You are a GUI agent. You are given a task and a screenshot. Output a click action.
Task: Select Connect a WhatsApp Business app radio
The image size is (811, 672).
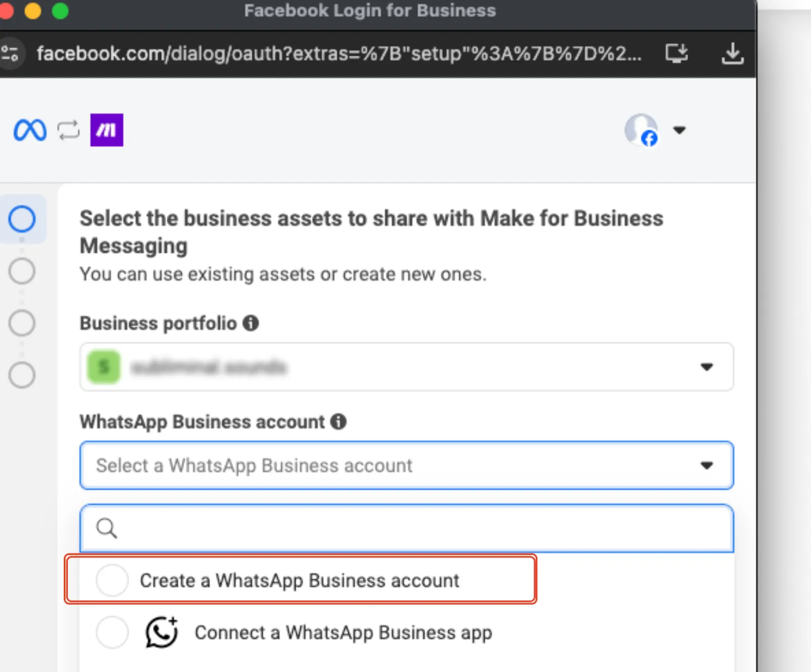[112, 632]
